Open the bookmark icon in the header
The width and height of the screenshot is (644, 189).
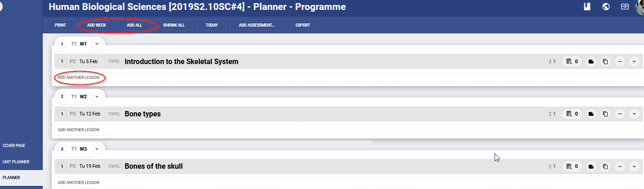click(x=586, y=7)
